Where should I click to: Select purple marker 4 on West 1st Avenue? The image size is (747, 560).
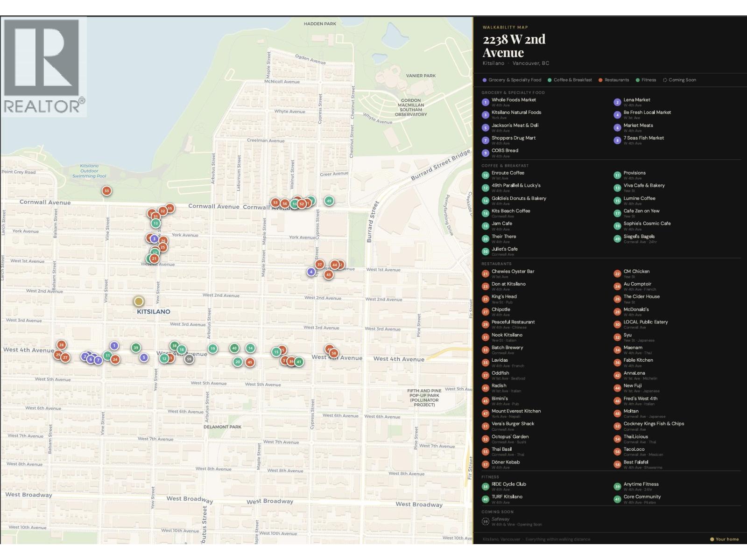[x=311, y=272]
